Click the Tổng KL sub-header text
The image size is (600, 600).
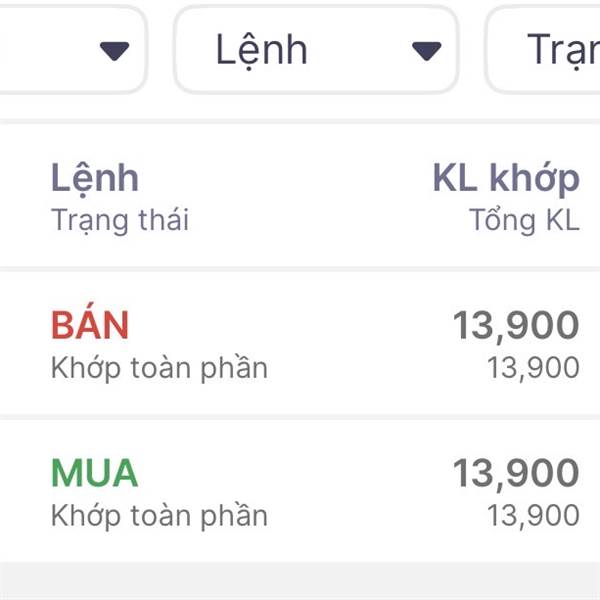(x=524, y=219)
